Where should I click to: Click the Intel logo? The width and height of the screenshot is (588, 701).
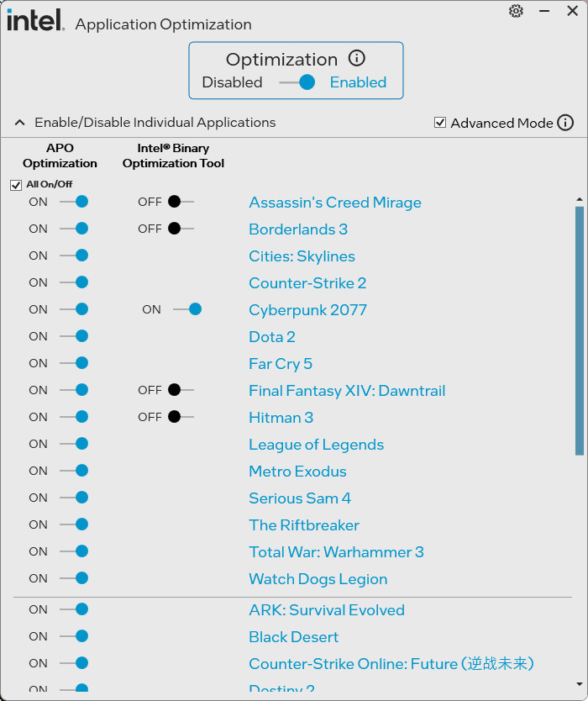[35, 21]
